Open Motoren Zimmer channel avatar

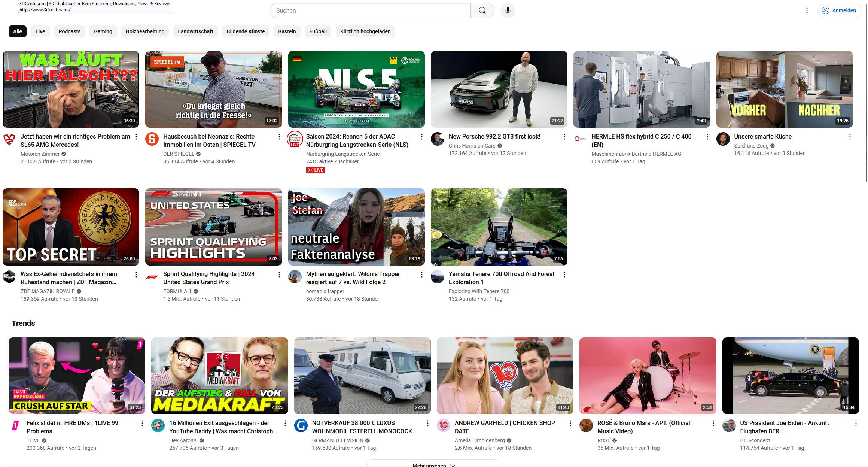(9, 139)
